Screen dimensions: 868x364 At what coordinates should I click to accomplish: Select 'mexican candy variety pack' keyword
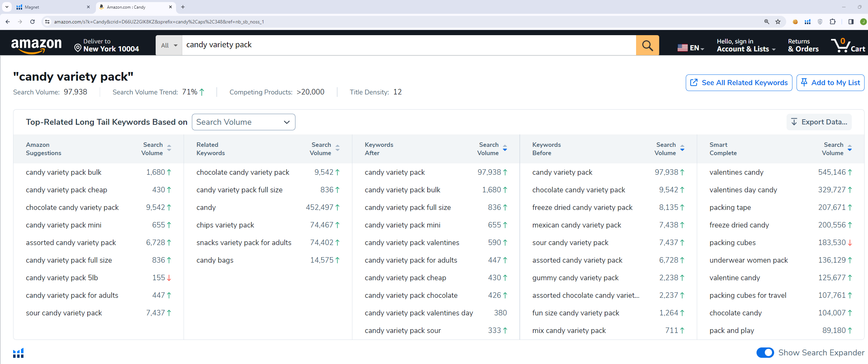576,225
